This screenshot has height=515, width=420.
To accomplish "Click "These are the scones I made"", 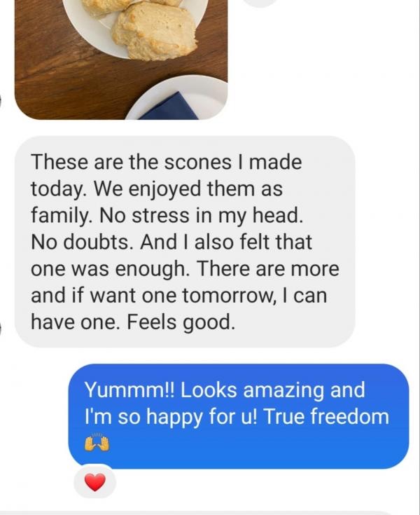I will click(x=167, y=162).
